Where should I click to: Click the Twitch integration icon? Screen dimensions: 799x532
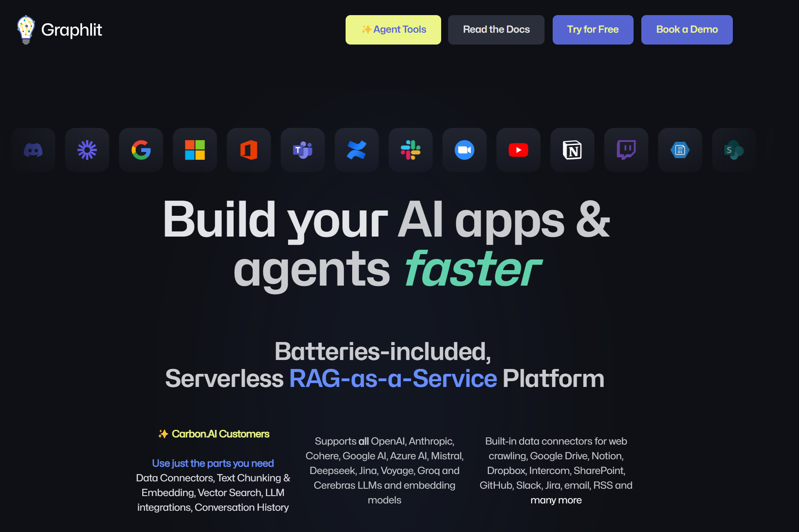[626, 150]
